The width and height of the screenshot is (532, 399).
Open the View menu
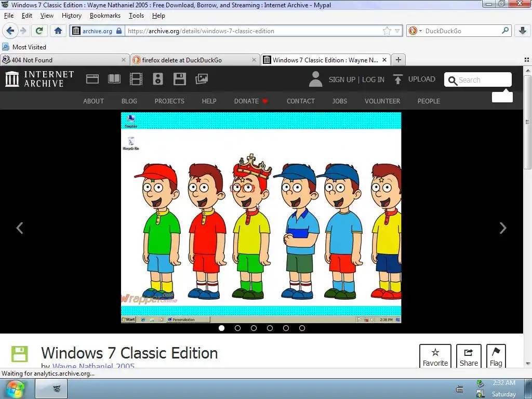click(x=47, y=16)
